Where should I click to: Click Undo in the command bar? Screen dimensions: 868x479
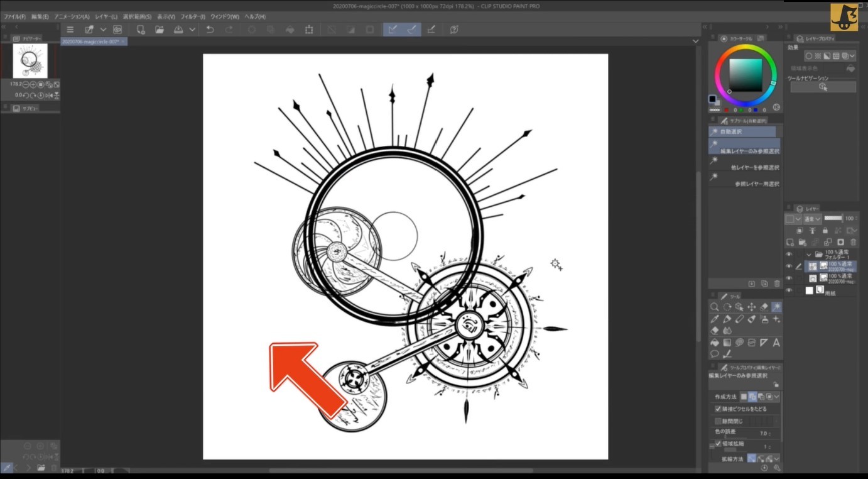(210, 30)
